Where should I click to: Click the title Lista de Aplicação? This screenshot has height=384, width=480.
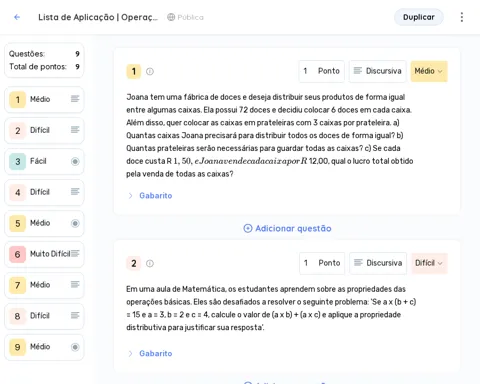[98, 17]
